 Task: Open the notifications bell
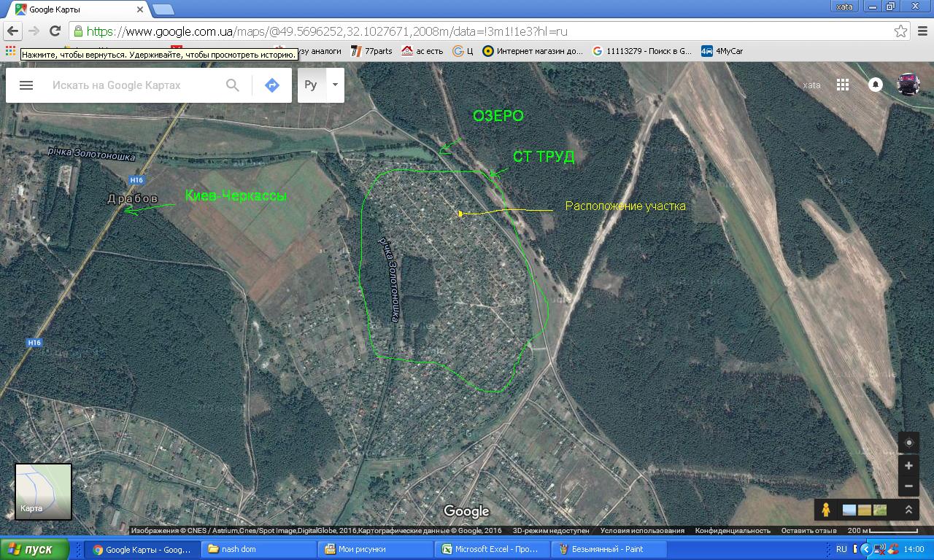[x=876, y=85]
